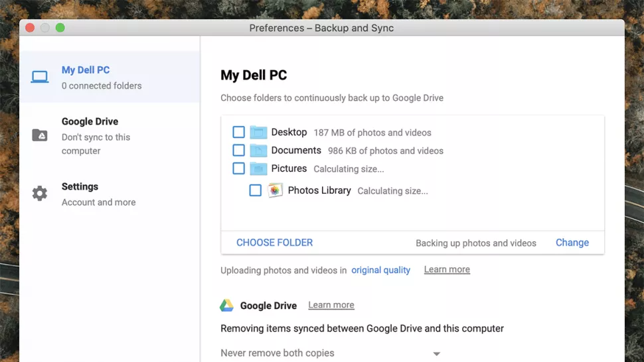This screenshot has width=644, height=362.
Task: Switch to the Google Drive section
Action: [90, 122]
